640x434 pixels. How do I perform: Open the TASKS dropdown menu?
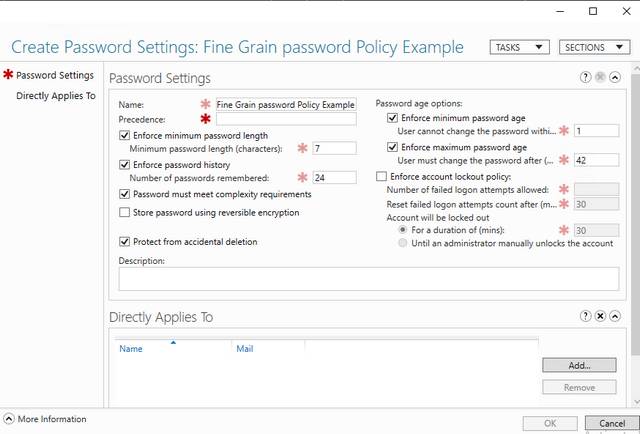(520, 47)
